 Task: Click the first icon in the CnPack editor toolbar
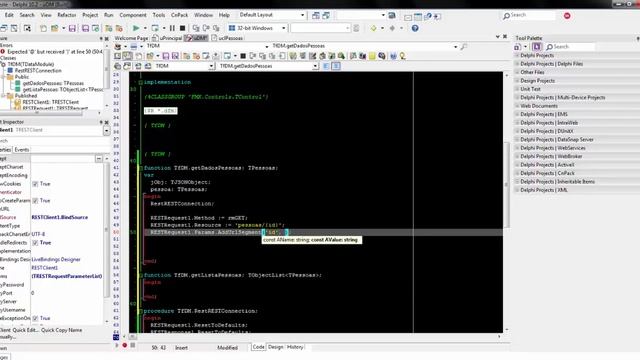pos(118,56)
